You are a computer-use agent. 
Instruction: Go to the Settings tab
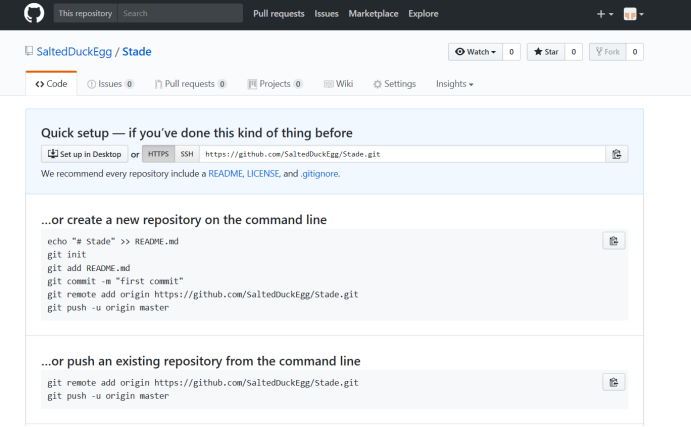click(394, 84)
